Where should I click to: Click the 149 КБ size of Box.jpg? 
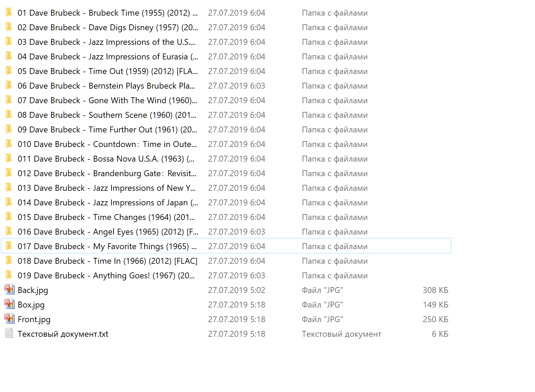coord(436,305)
